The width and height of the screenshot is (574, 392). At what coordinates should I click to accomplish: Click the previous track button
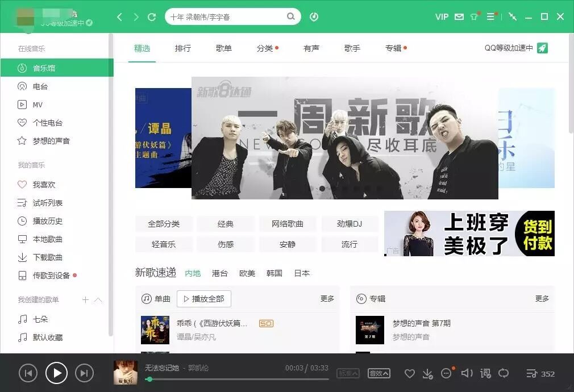pos(28,373)
